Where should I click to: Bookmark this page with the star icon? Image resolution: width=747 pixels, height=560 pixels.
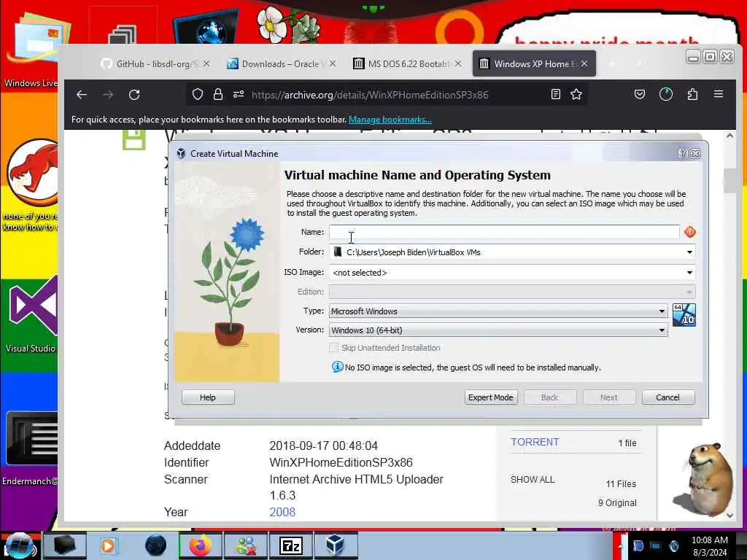576,94
